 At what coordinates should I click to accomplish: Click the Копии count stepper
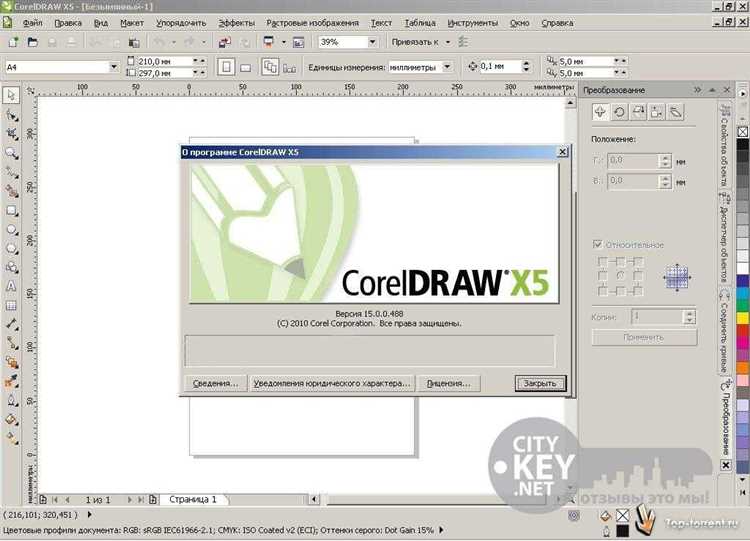[689, 317]
